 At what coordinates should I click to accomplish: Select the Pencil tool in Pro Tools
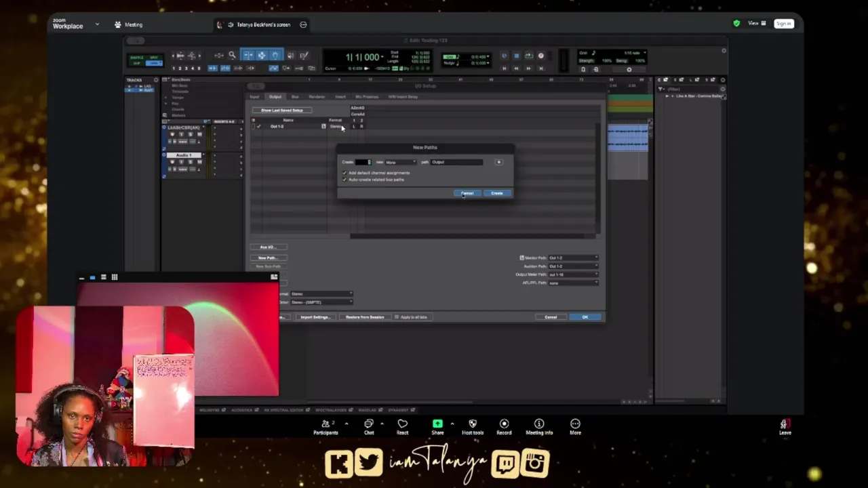(304, 56)
